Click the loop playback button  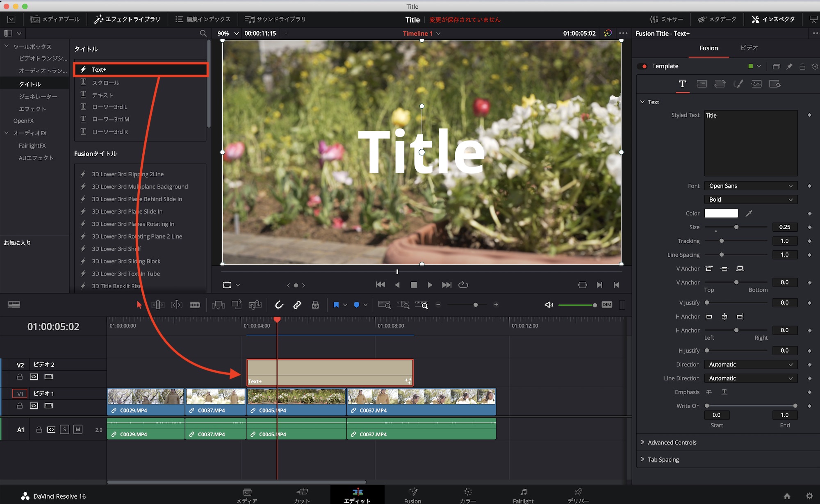point(463,285)
